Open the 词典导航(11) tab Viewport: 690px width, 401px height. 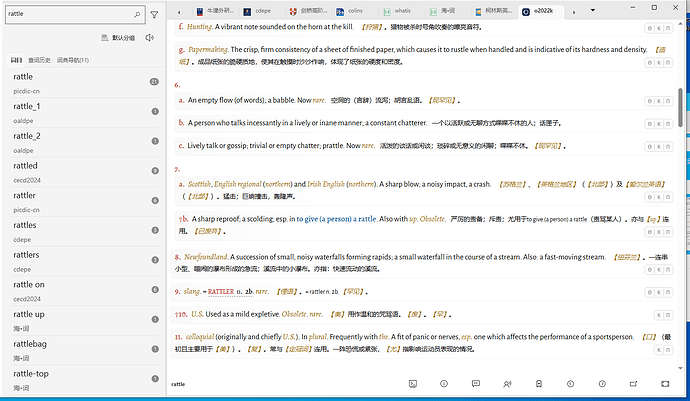[73, 60]
